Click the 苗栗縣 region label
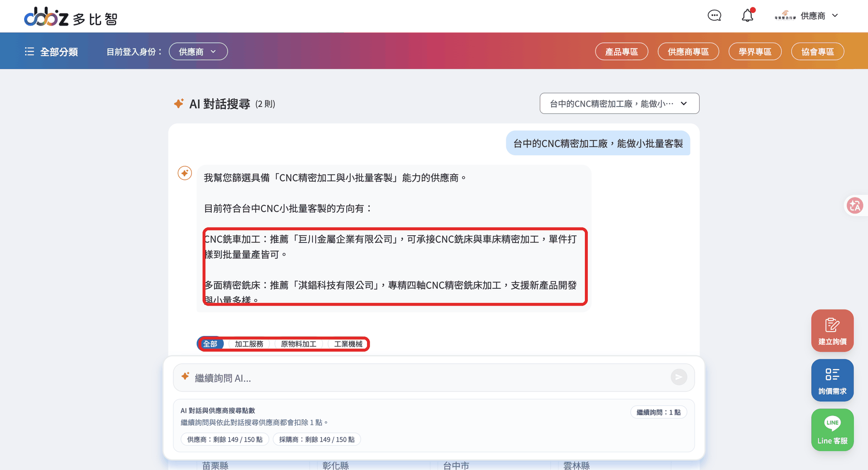 215,465
